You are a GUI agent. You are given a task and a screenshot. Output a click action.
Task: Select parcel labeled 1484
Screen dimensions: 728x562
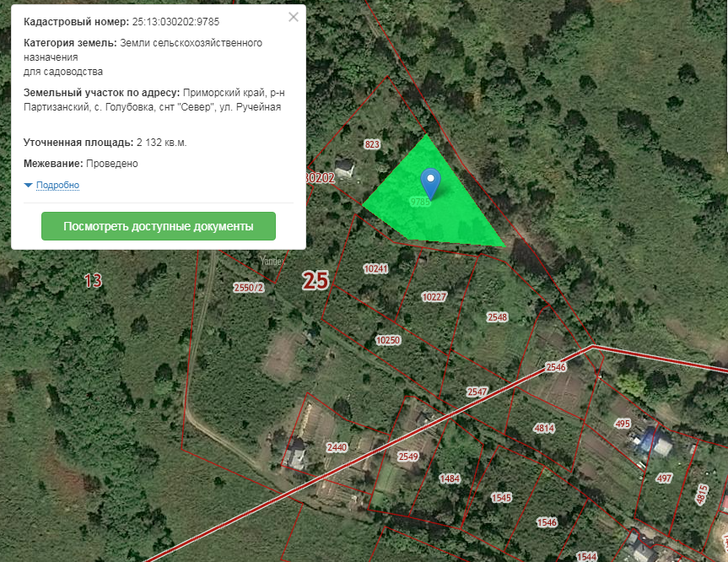tap(450, 478)
